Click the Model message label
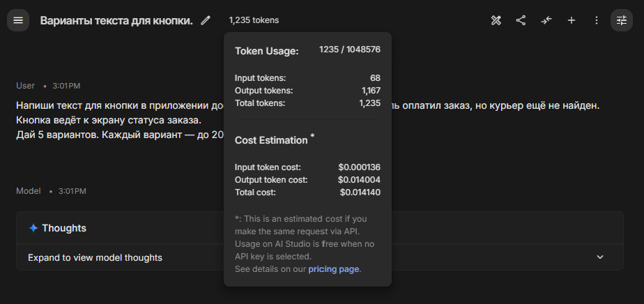Viewport: 644px width, 304px height. coord(29,191)
